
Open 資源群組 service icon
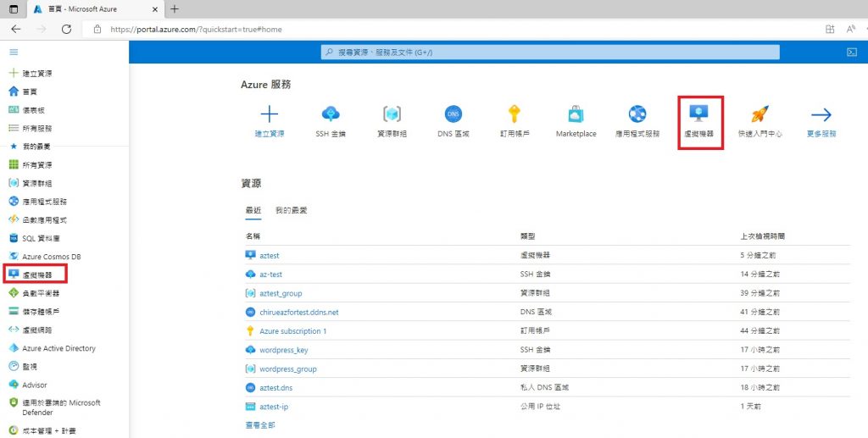tap(392, 114)
